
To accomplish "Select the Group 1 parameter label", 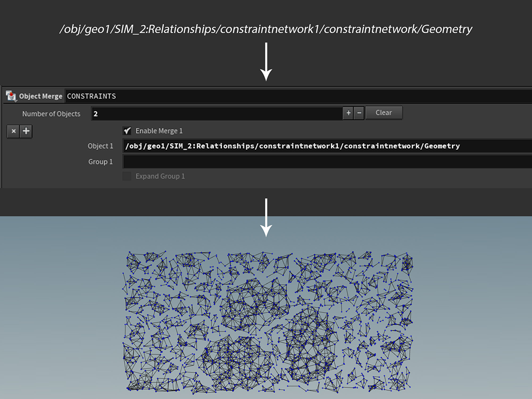I will coord(101,162).
